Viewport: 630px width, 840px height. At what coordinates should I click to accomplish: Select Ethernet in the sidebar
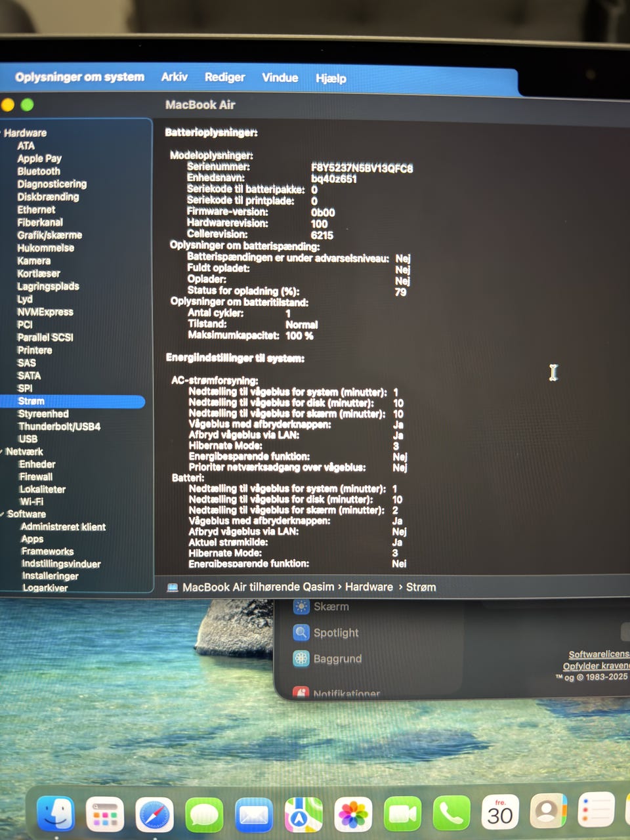[x=36, y=209]
